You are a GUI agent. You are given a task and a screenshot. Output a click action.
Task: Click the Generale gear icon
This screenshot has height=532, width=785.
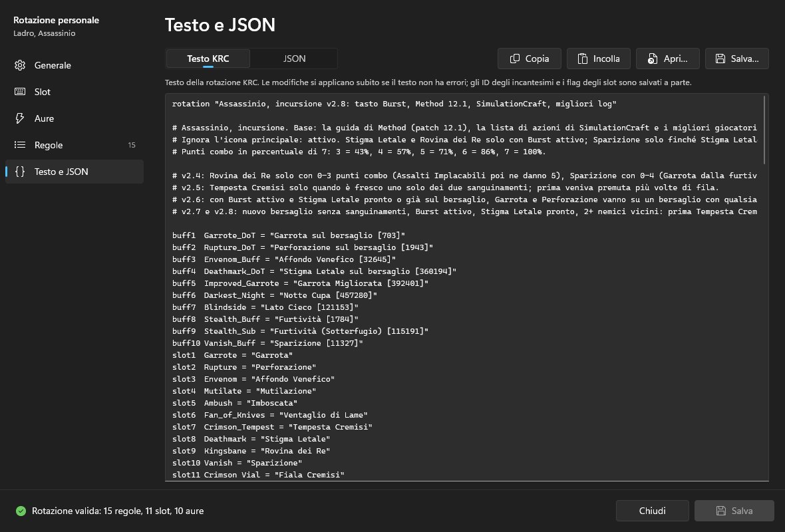(20, 65)
